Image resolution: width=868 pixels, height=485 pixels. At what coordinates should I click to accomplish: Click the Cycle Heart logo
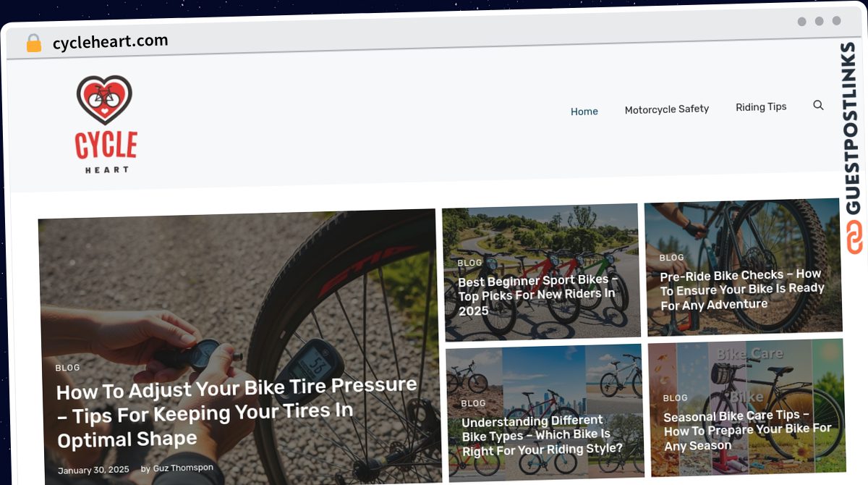tap(105, 125)
